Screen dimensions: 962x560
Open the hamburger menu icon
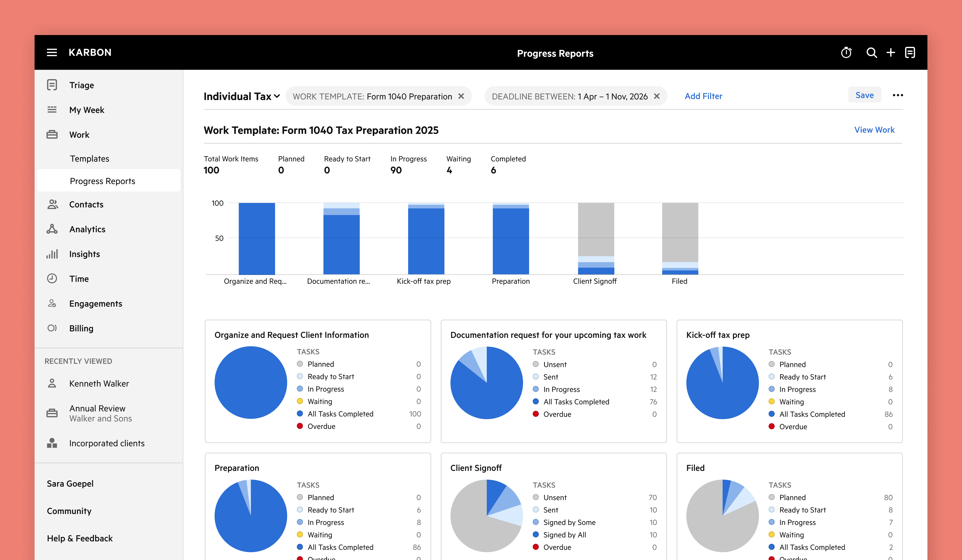pos(52,53)
